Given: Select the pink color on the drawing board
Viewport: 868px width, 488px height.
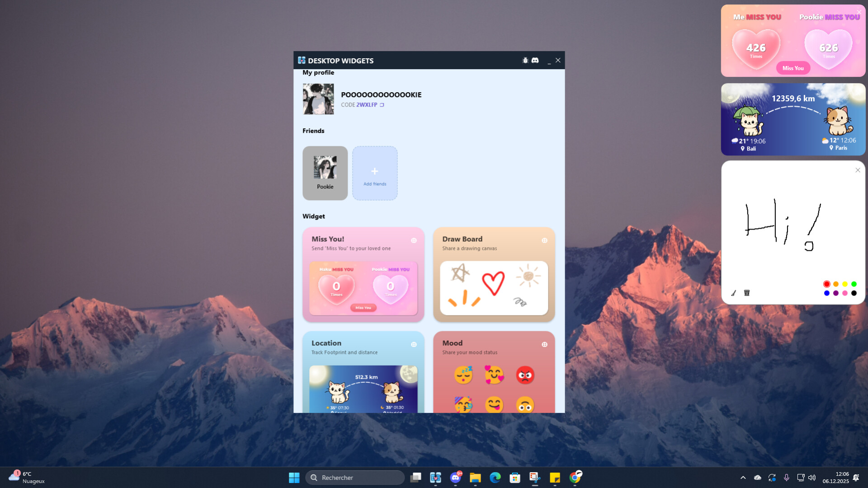Looking at the screenshot, I should 844,293.
